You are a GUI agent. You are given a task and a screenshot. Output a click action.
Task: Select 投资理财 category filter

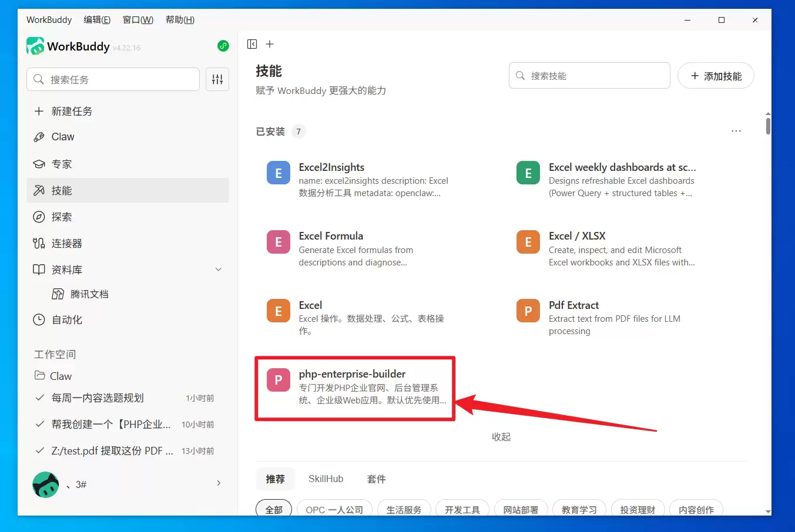pos(638,509)
